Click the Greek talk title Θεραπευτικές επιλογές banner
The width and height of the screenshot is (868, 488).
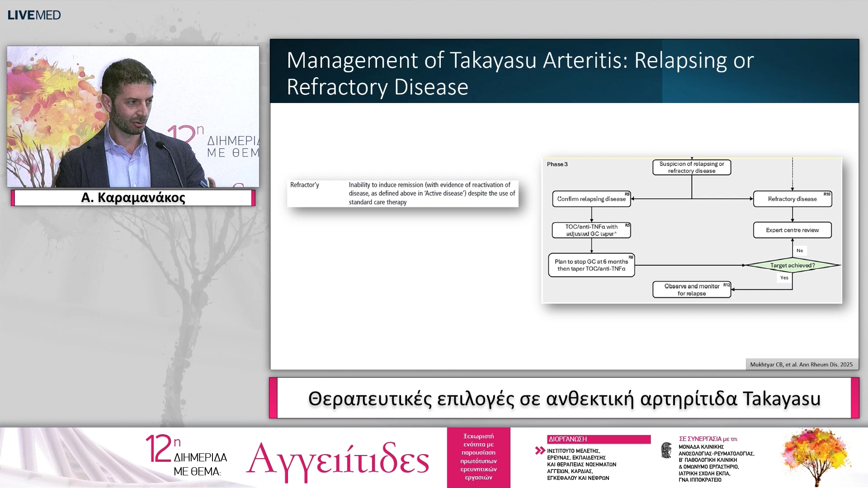pos(564,398)
